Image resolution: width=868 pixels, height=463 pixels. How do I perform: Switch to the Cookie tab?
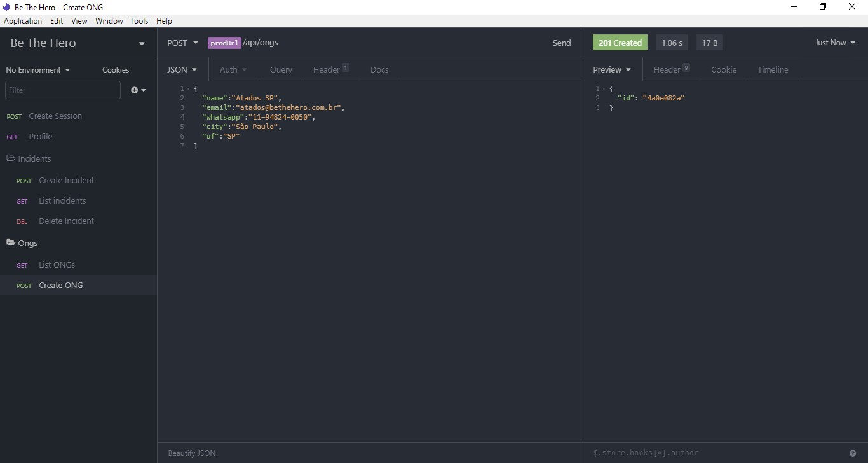point(724,69)
